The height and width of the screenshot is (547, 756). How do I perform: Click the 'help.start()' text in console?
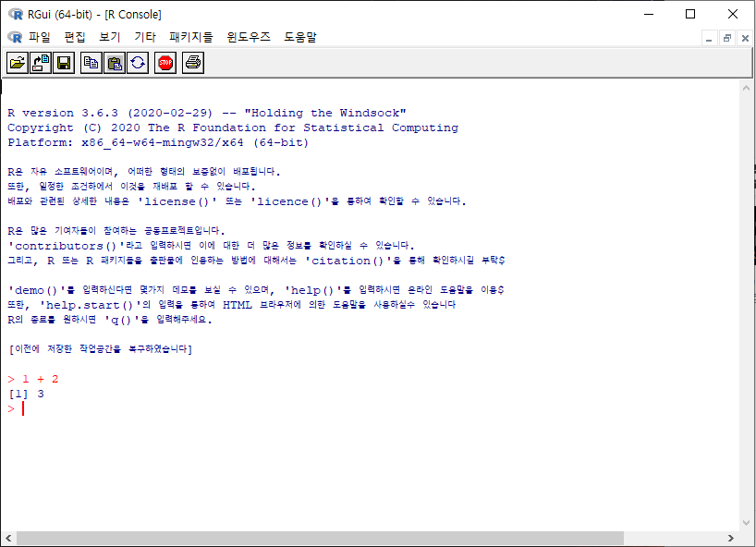[x=91, y=305]
